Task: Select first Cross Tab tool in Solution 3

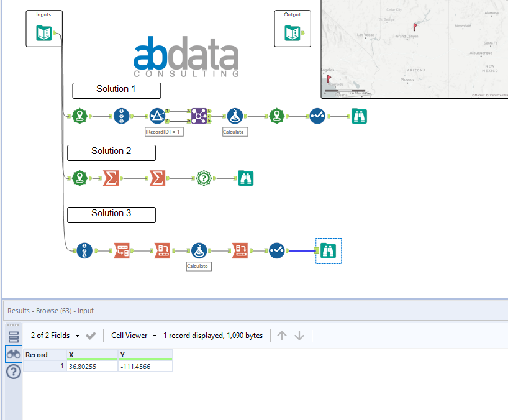Action: pyautogui.click(x=163, y=250)
